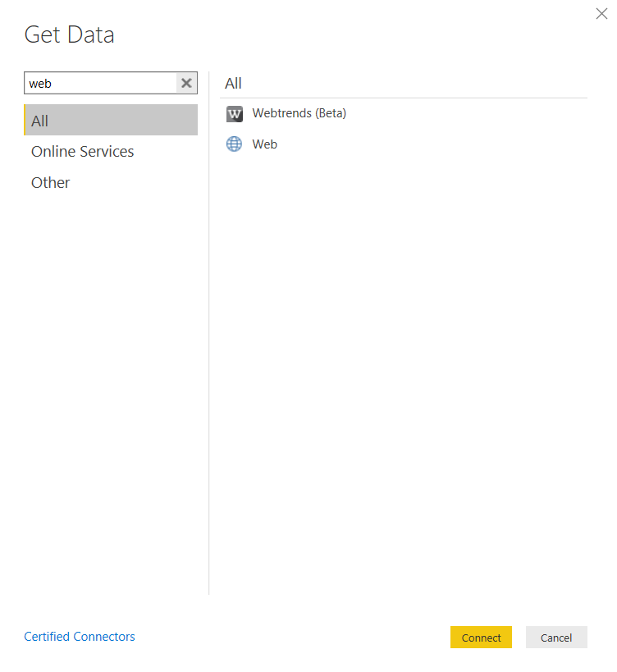Click the horizontal line under the All heading

404,98
